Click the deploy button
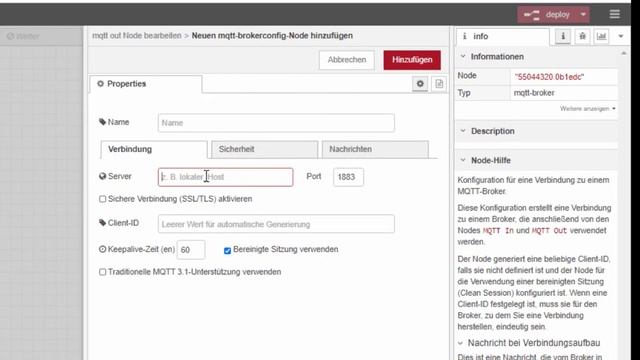Screen dimensions: 640x360 coord(548,15)
